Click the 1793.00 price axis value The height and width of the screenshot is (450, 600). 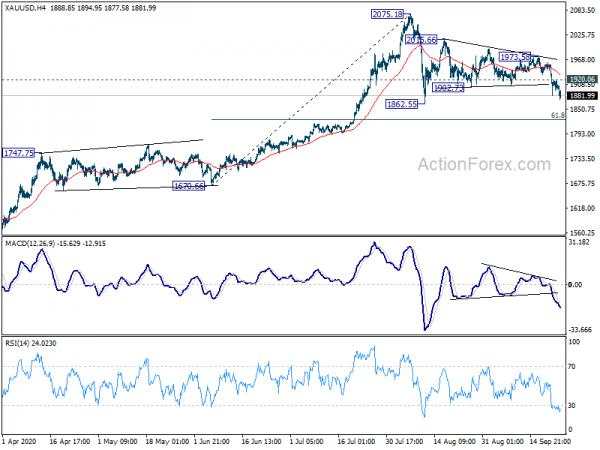pos(581,134)
